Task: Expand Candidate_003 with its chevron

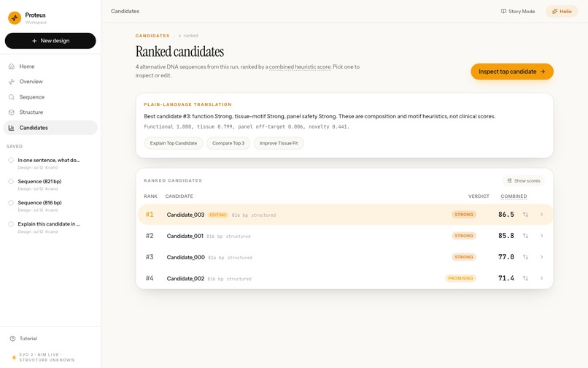Action: (541, 215)
